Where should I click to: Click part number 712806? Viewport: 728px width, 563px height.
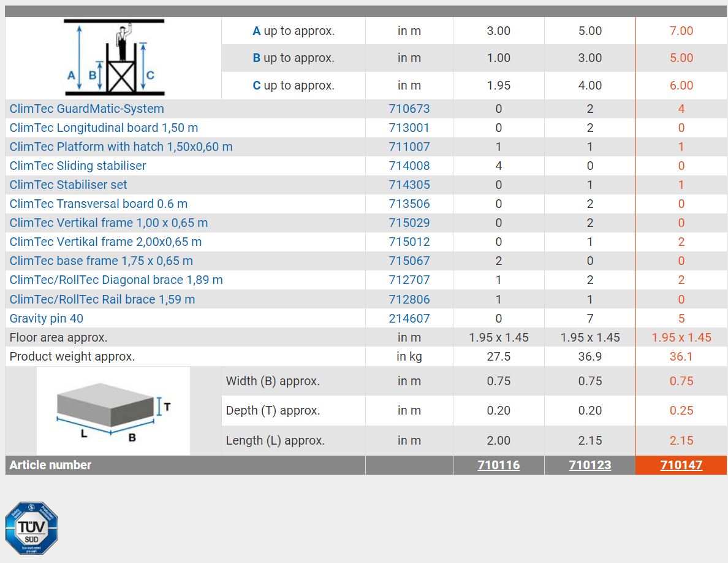409,300
